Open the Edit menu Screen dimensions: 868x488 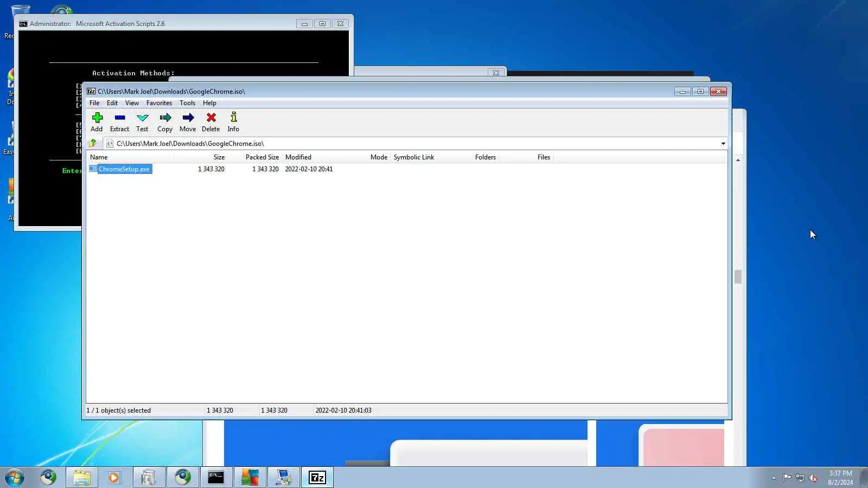tap(112, 103)
